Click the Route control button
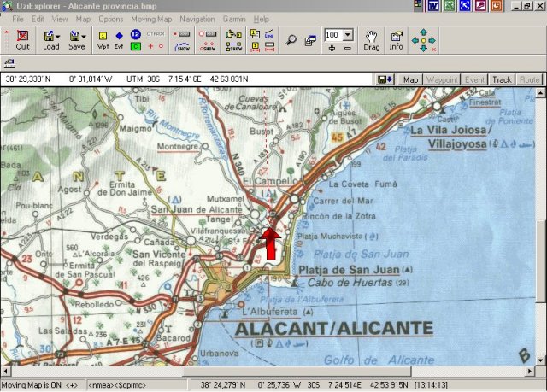547x392 pixels. pyautogui.click(x=529, y=79)
